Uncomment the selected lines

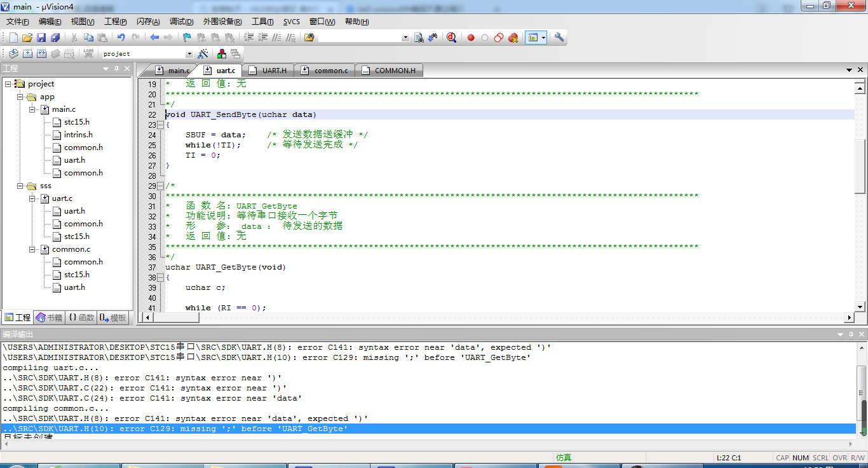click(x=290, y=38)
